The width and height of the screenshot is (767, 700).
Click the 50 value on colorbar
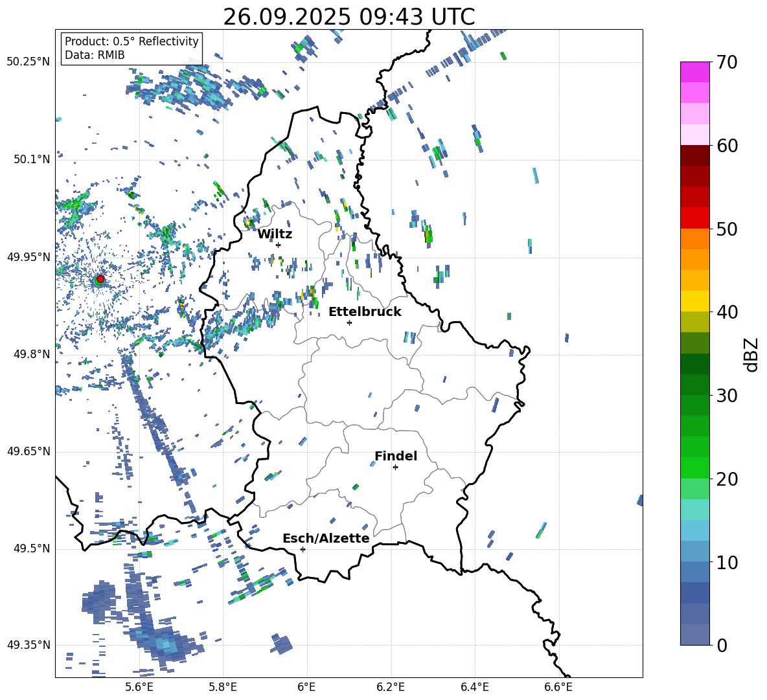pyautogui.click(x=727, y=229)
